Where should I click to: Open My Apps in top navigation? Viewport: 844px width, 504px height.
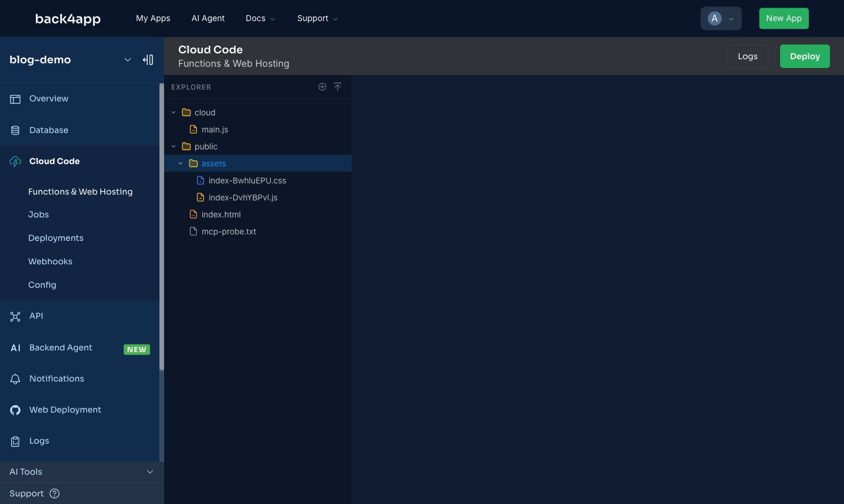[153, 18]
